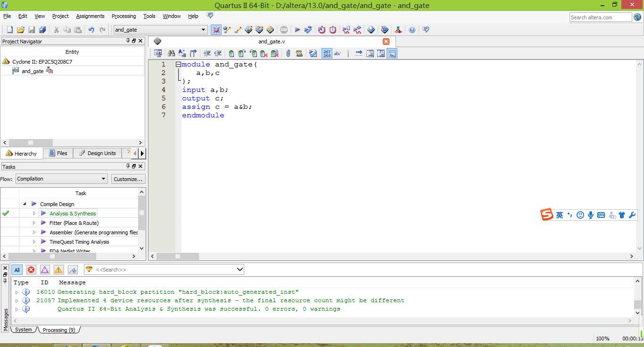644x347 pixels.
Task: Pin the Tasks panel
Action: pyautogui.click(x=128, y=166)
